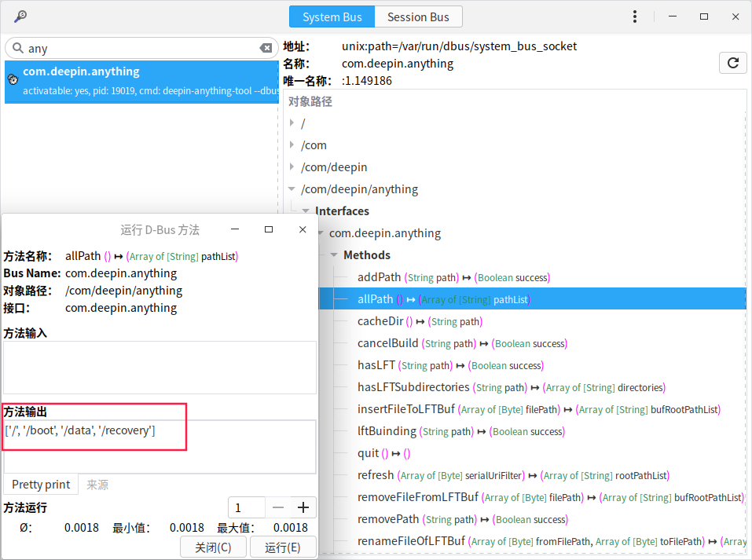Decrease run count with the minus button
Image resolution: width=752 pixels, height=560 pixels.
coord(278,507)
